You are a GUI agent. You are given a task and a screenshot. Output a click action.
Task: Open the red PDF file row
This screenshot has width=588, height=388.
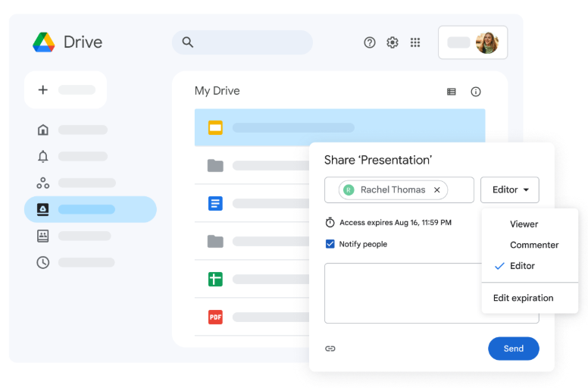point(252,318)
